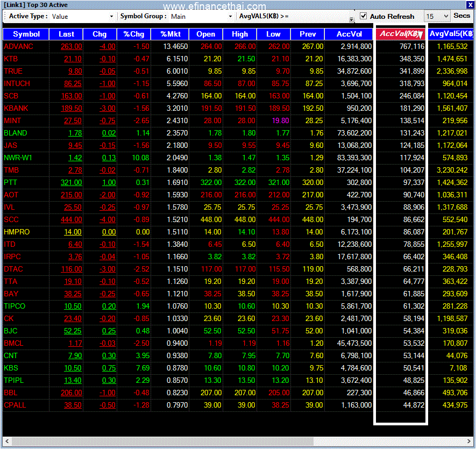Image resolution: width=476 pixels, height=449 pixels.
Task: Select the CPALL symbol
Action: [15, 405]
